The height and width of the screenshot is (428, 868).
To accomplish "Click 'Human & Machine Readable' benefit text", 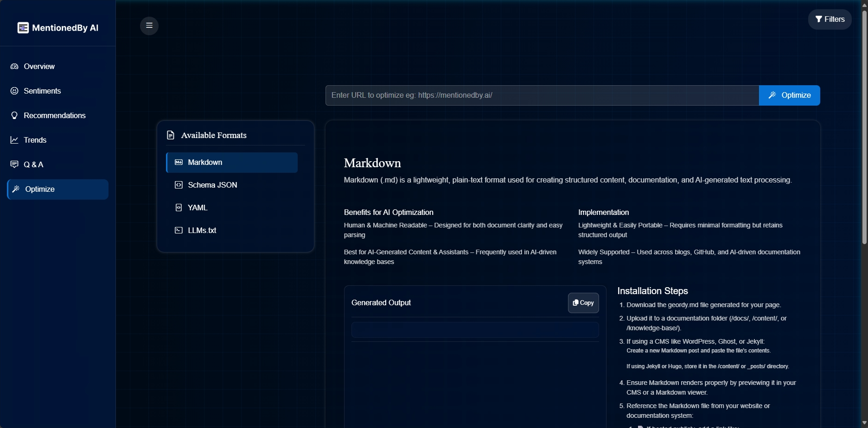I will click(x=453, y=230).
